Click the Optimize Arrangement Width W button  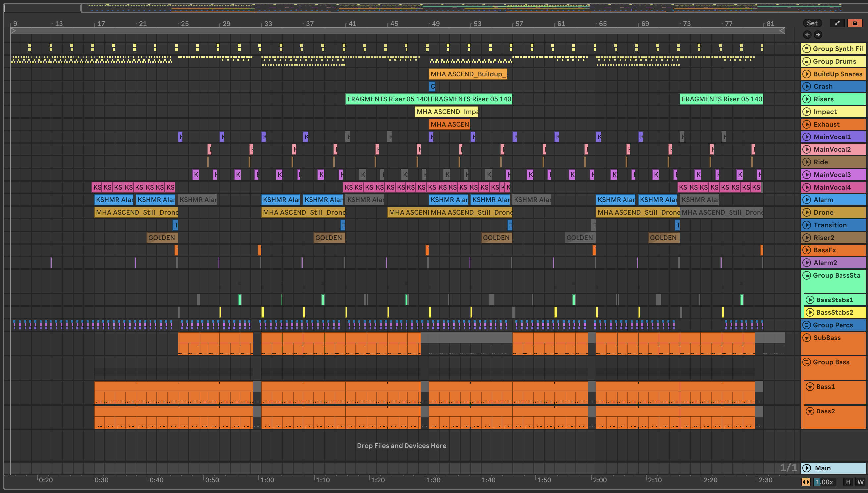pyautogui.click(x=860, y=482)
